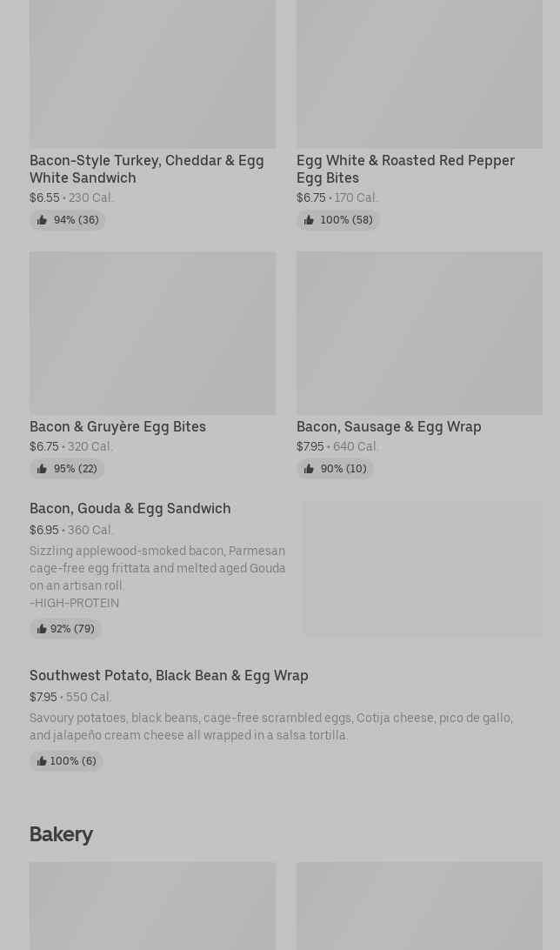This screenshot has height=950, width=560.
Task: Open Egg White & Roasted Red Pepper photo
Action: click(419, 74)
